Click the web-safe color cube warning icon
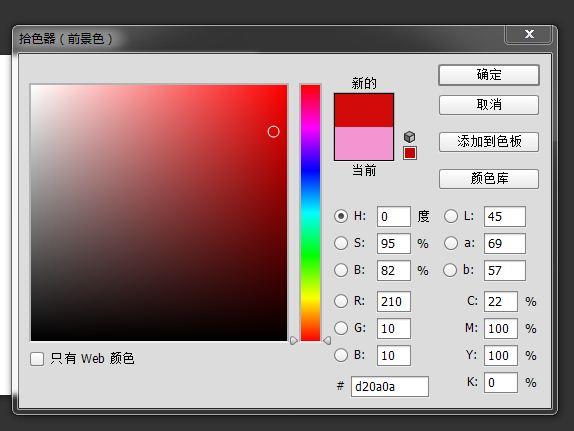The width and height of the screenshot is (574, 431). coord(409,137)
